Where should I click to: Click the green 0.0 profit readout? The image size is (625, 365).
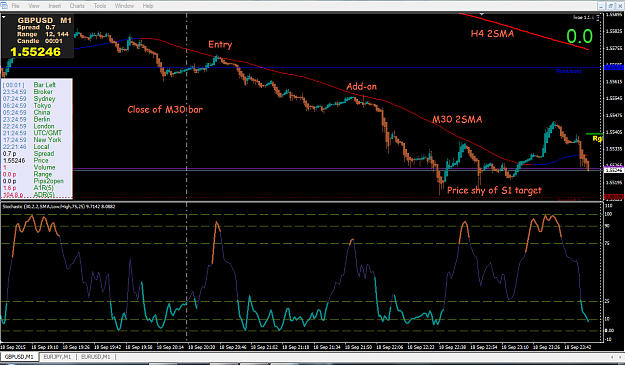[x=580, y=36]
